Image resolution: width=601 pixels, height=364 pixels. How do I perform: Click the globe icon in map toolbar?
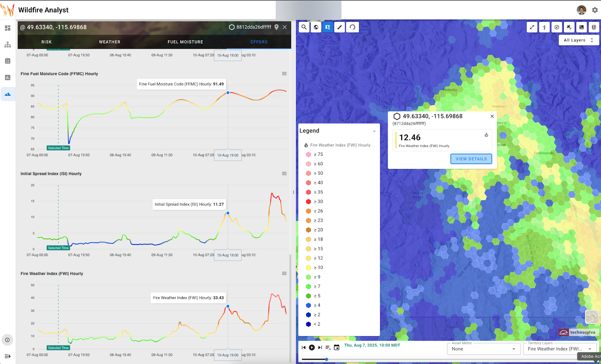[x=316, y=27]
